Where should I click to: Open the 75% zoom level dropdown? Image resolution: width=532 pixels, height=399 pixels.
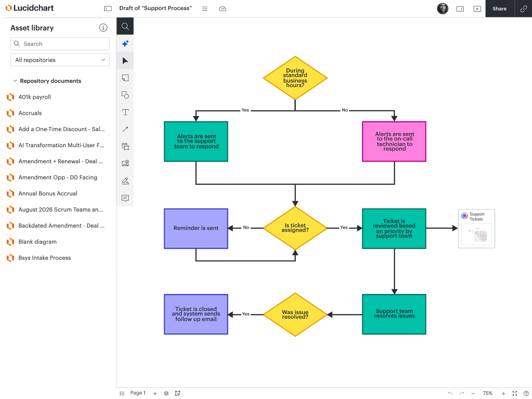coord(488,393)
